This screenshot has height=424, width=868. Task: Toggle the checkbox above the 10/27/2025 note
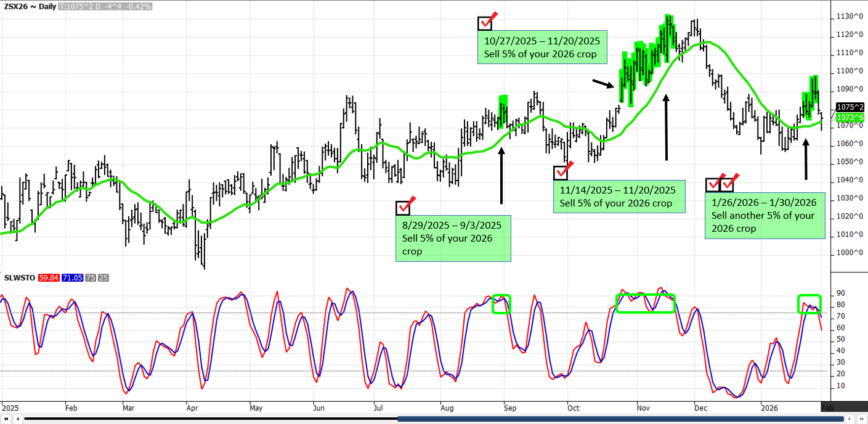485,23
